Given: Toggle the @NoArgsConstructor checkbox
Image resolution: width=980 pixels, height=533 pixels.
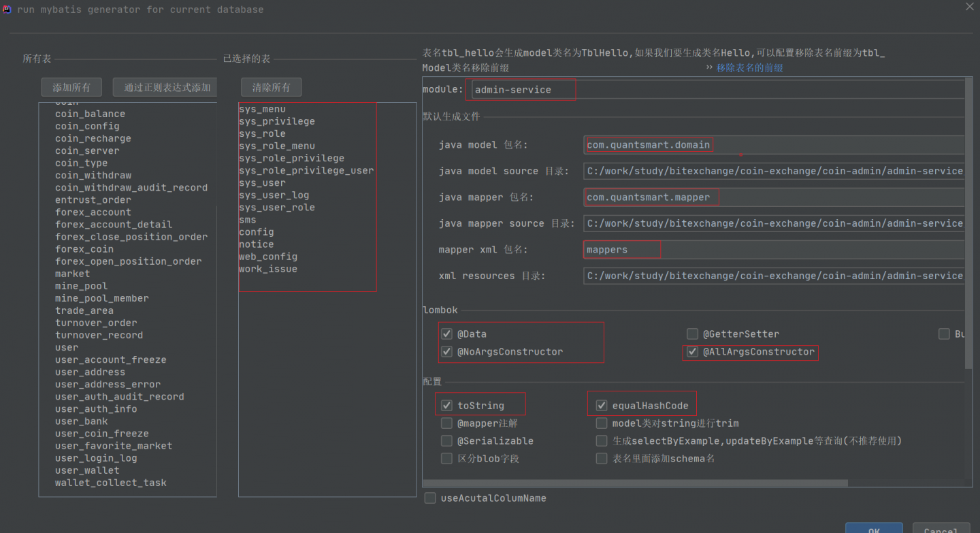Looking at the screenshot, I should [x=446, y=352].
